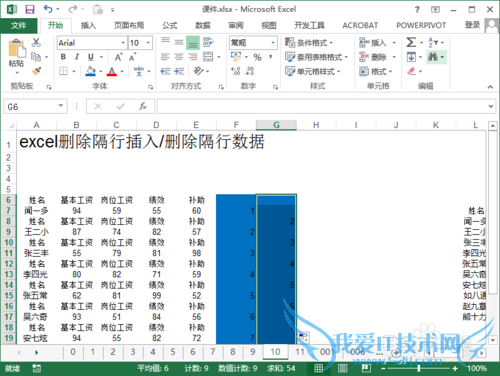Align text to top
The width and height of the screenshot is (500, 376).
[x=165, y=42]
